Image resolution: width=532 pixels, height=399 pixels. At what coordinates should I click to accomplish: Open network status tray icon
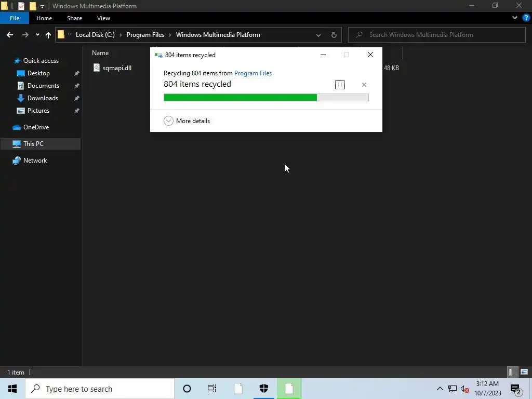[x=453, y=389]
